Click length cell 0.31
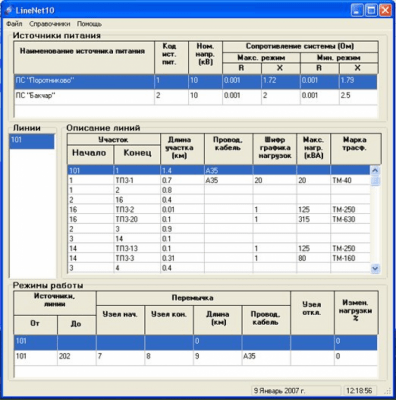The width and height of the screenshot is (396, 400). [x=182, y=258]
